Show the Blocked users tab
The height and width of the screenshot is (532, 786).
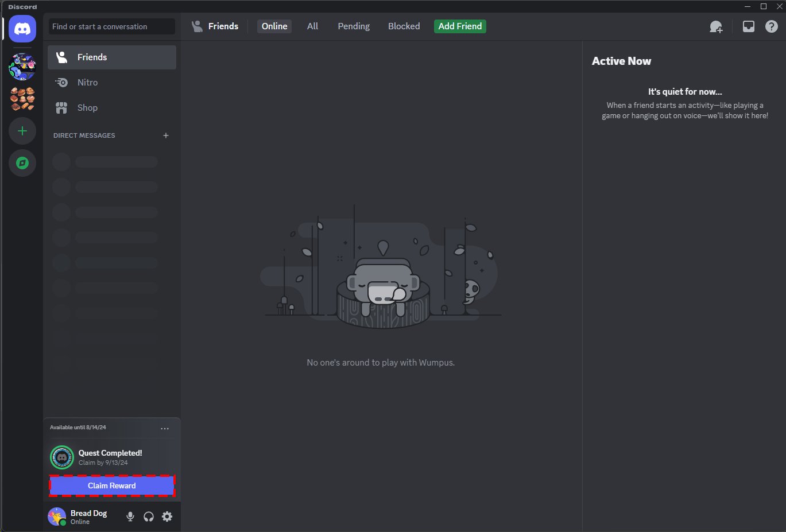coord(404,26)
